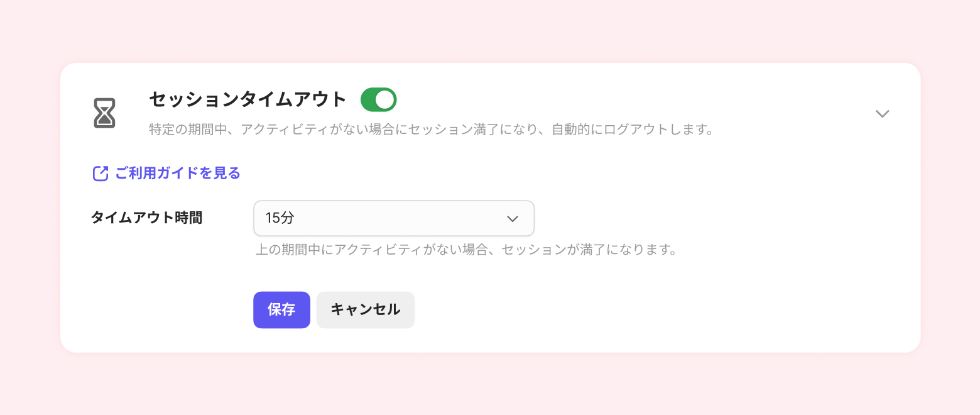
Task: Click the キャンセル button
Action: point(365,309)
